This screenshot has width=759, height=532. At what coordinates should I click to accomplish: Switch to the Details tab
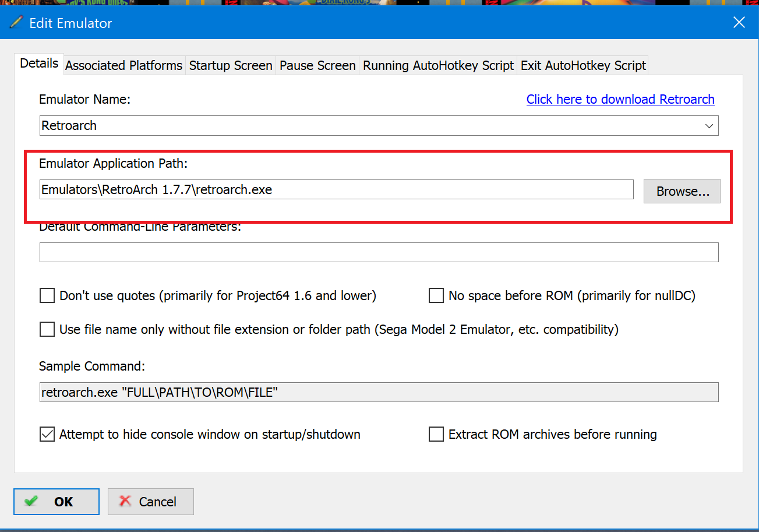(x=39, y=64)
